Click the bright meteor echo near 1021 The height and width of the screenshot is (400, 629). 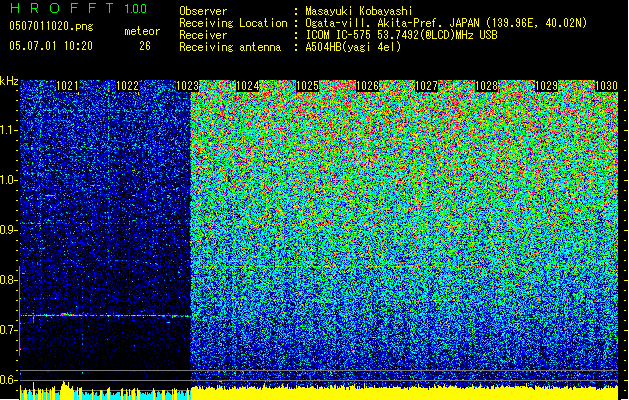pos(65,315)
